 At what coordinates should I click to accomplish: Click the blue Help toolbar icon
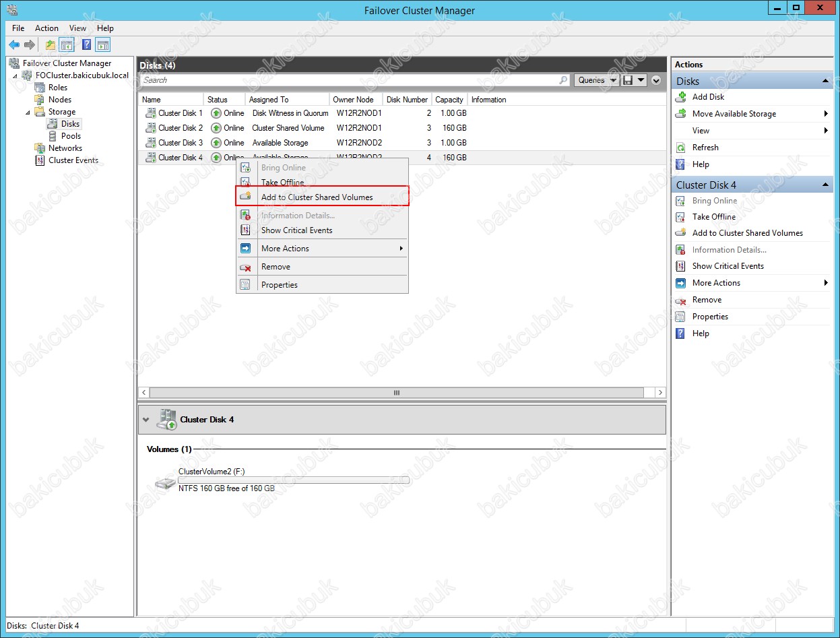coord(87,45)
